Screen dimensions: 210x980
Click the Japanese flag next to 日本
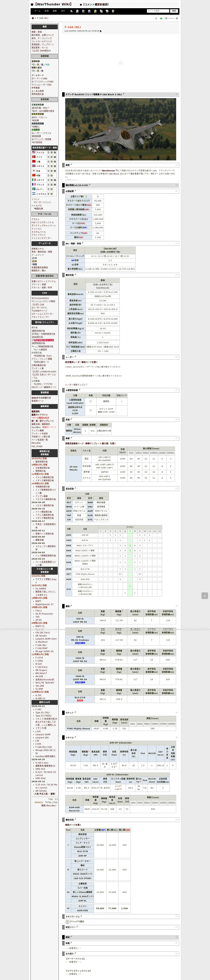[34, 171]
